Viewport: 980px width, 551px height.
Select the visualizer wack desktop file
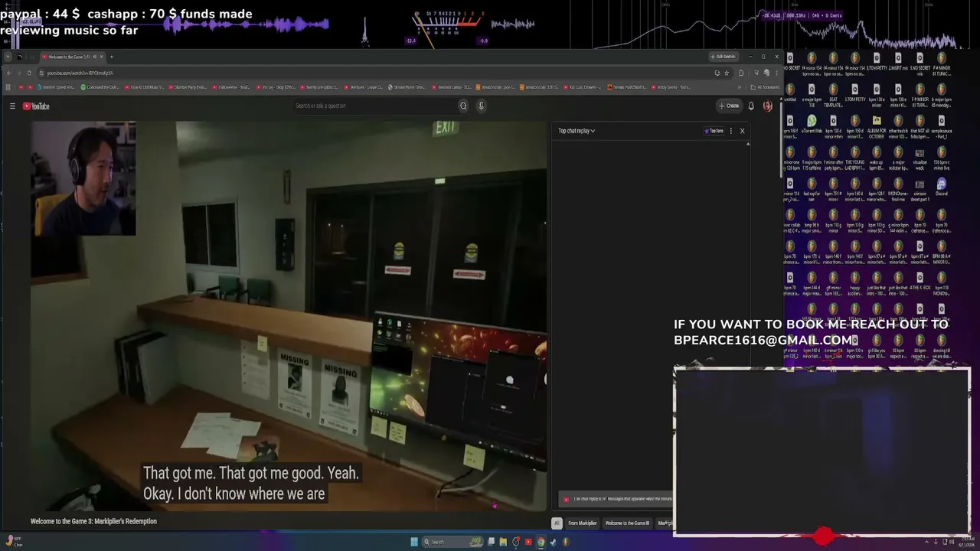click(920, 157)
